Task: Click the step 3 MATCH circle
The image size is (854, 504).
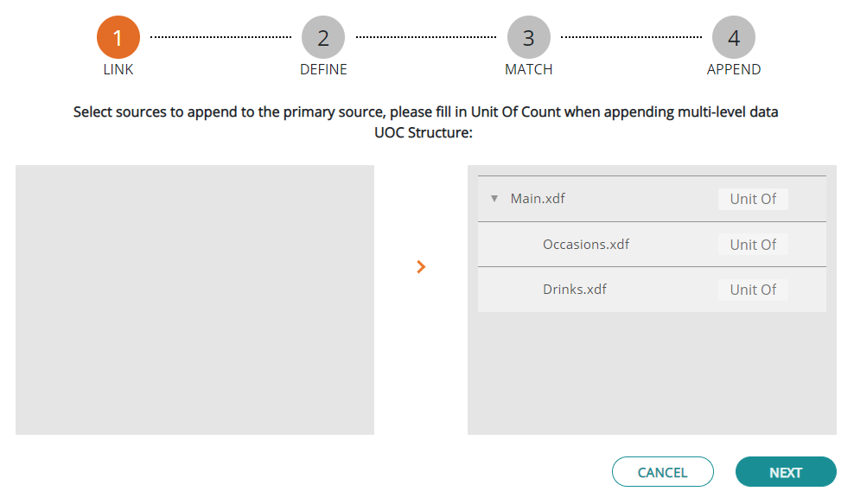Action: coord(528,36)
